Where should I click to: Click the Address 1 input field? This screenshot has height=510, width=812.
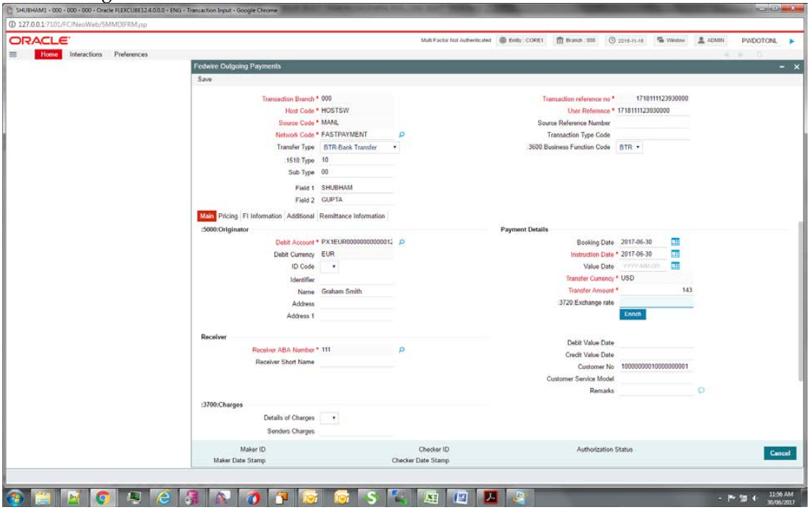coord(356,316)
